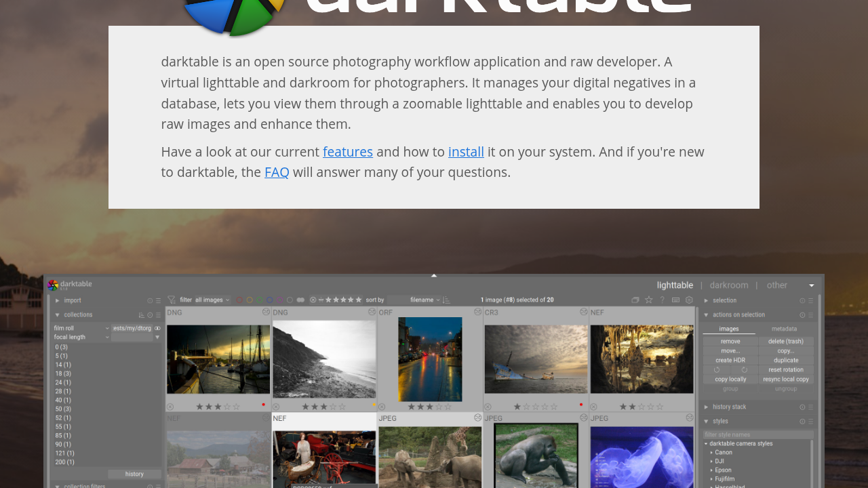Screen dimensions: 868x488
Task: Open the collections module presets menu icon
Action: [x=158, y=315]
